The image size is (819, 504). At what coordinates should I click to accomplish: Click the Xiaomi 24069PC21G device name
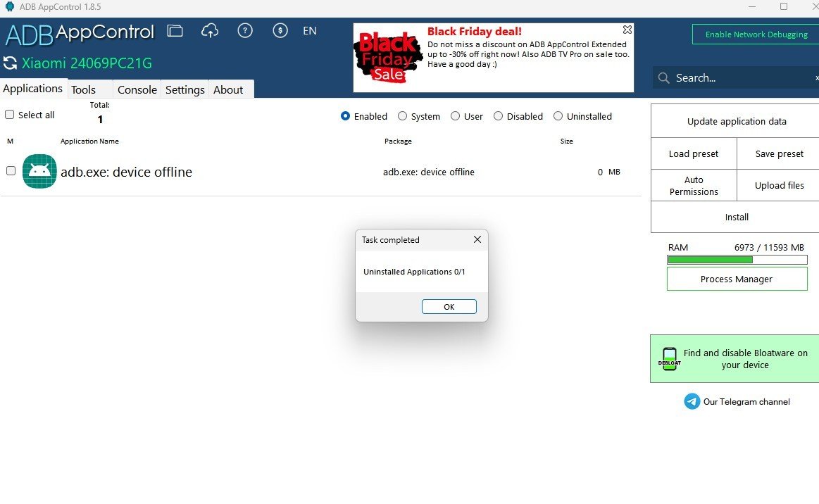point(87,63)
